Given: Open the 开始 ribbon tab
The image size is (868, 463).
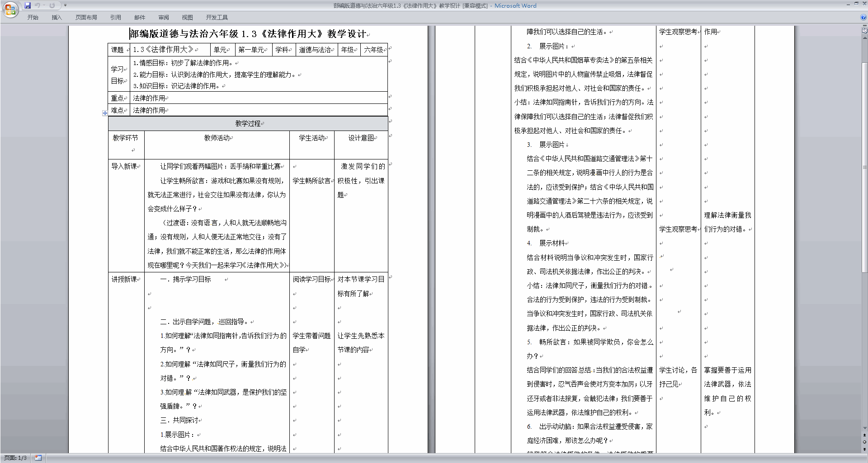Looking at the screenshot, I should (x=33, y=18).
